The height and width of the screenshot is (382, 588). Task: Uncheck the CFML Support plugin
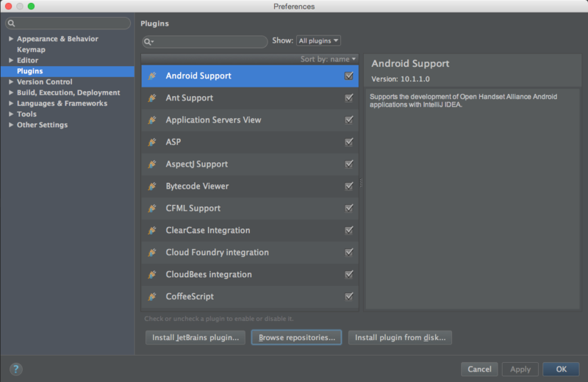click(348, 208)
